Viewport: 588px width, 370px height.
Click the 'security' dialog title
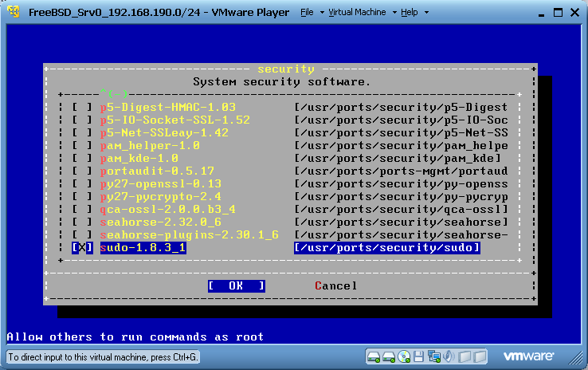[286, 69]
